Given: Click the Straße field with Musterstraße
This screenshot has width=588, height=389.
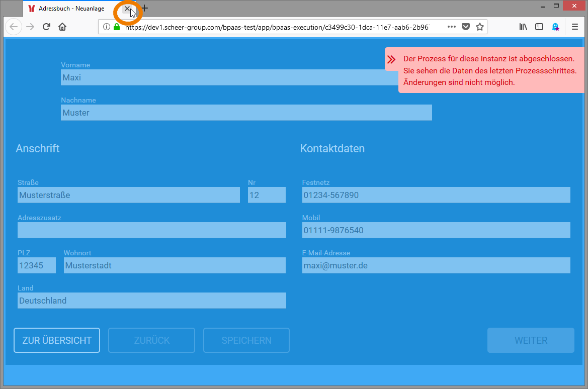Looking at the screenshot, I should [129, 195].
